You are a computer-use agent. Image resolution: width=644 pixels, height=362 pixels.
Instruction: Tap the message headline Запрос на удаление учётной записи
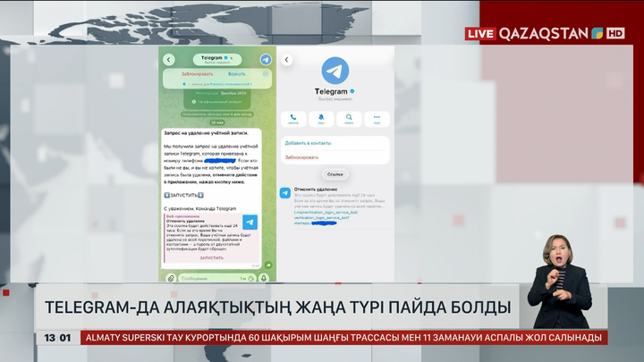[207, 133]
